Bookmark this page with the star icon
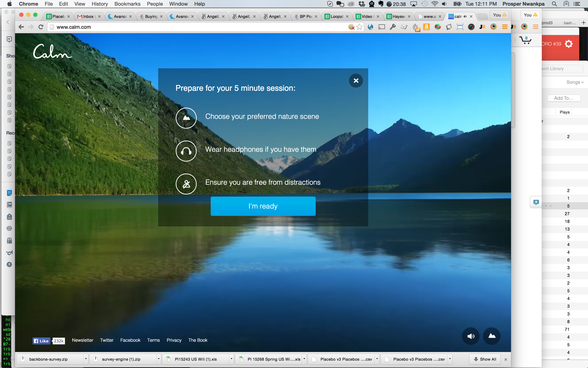Screen dimensions: 588x368 359,27
